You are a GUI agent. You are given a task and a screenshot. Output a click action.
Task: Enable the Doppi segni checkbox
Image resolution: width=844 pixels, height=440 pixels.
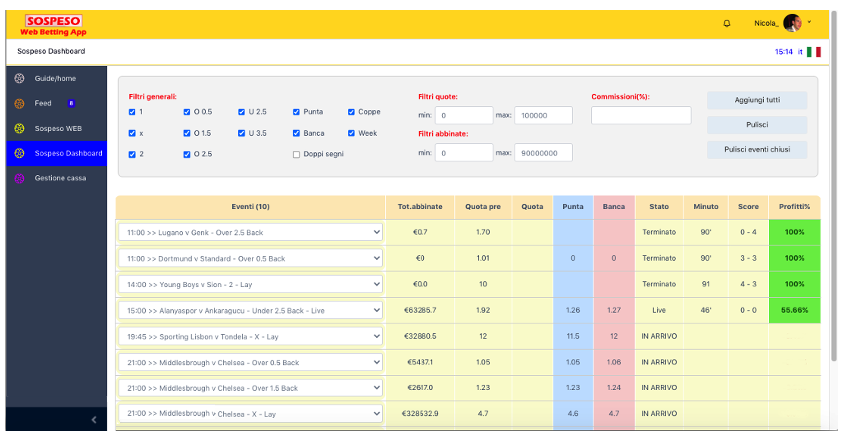click(x=296, y=154)
